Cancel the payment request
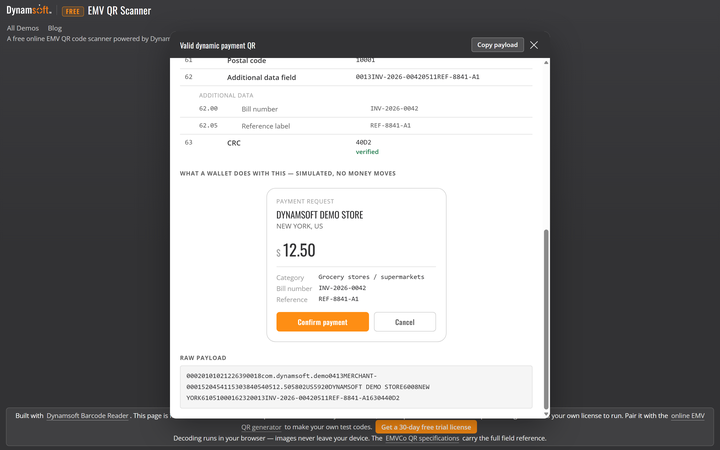Screen dimensions: 720x450 point(405,322)
